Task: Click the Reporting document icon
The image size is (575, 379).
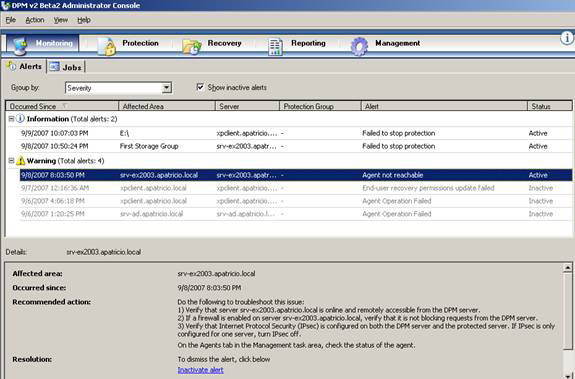Action: [x=275, y=47]
